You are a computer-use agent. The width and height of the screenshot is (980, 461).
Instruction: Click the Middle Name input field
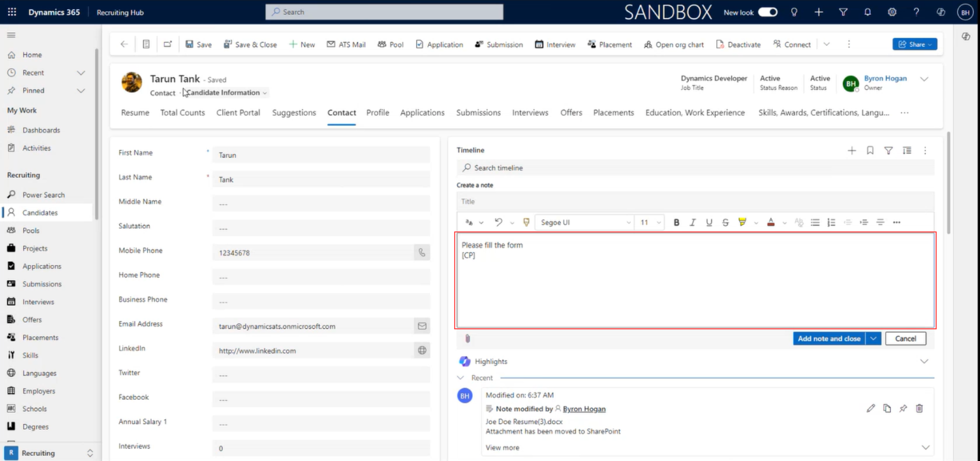(321, 204)
